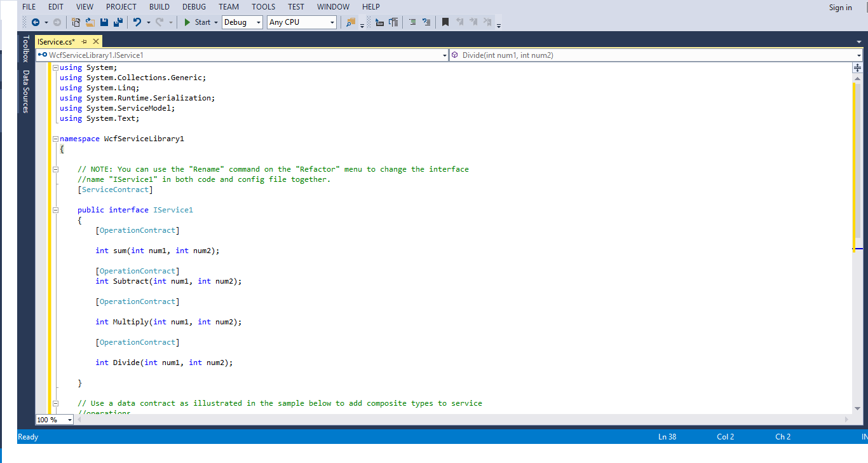Click the Navigate Backward arrow icon
Image resolution: width=868 pixels, height=463 pixels.
pos(36,22)
